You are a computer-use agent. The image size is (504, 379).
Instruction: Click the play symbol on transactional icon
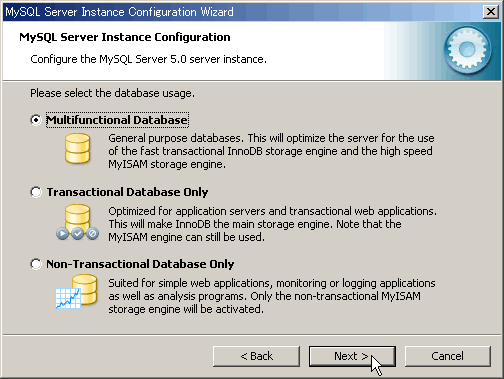pos(62,233)
